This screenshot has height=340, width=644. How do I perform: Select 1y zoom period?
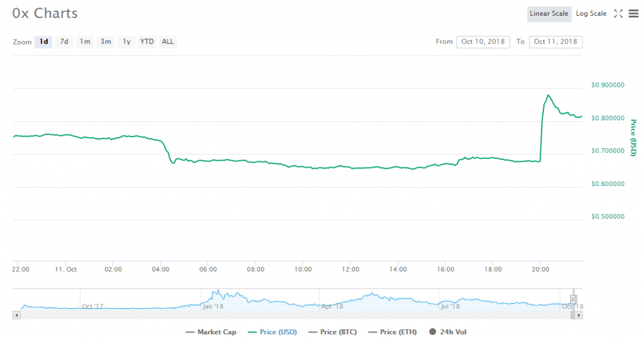click(126, 41)
